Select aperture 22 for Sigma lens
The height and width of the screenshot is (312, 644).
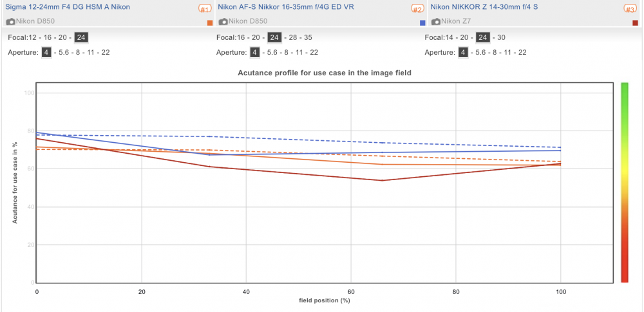(x=106, y=53)
